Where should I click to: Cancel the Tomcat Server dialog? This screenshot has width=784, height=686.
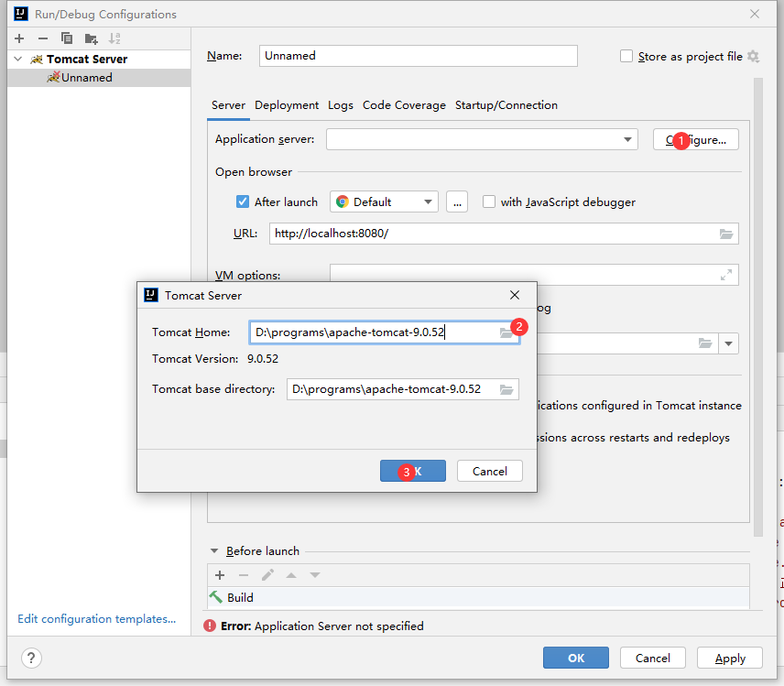[489, 471]
